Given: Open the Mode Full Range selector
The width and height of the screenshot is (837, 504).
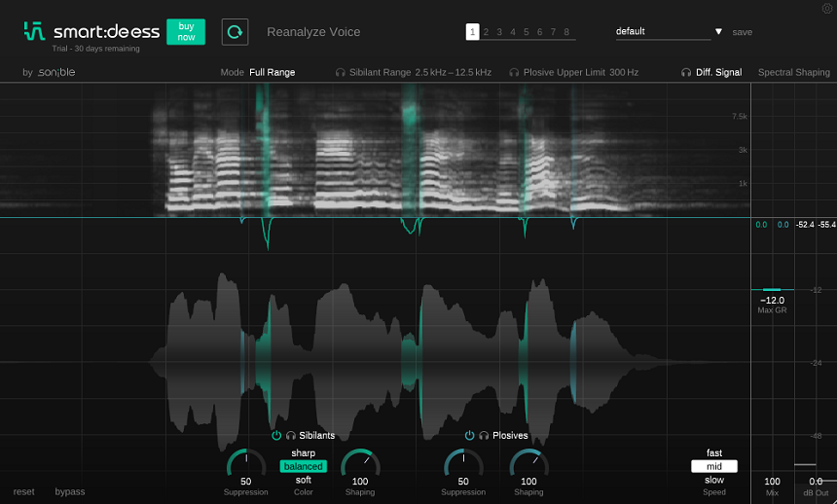Looking at the screenshot, I should tap(273, 72).
